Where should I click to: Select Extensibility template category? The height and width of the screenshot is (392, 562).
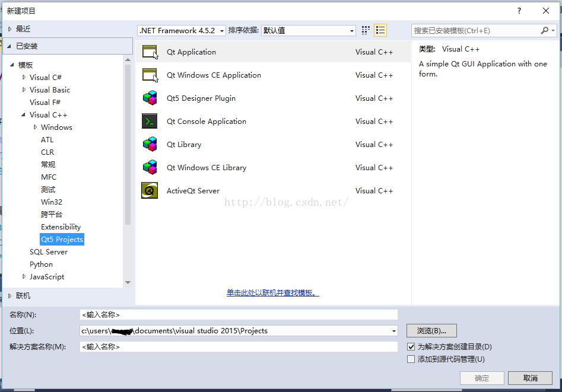61,227
